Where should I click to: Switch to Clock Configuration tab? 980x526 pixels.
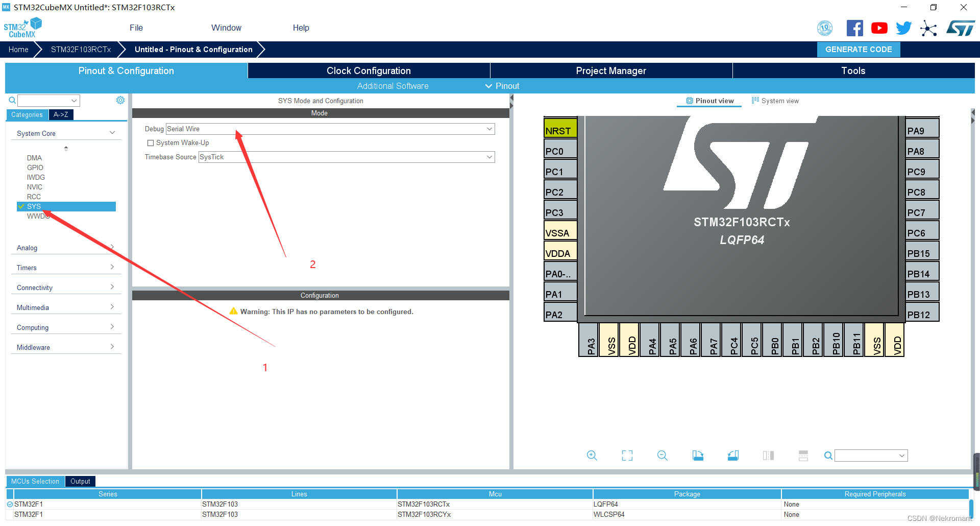pyautogui.click(x=369, y=71)
